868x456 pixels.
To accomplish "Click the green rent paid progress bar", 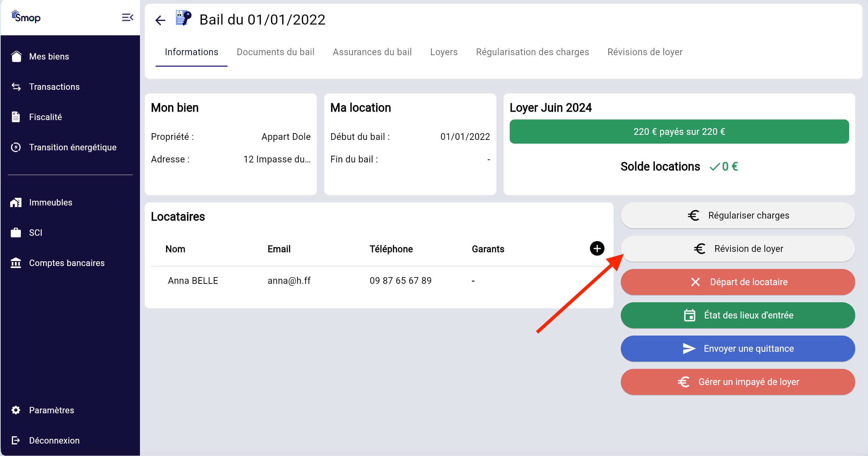I will pos(679,131).
